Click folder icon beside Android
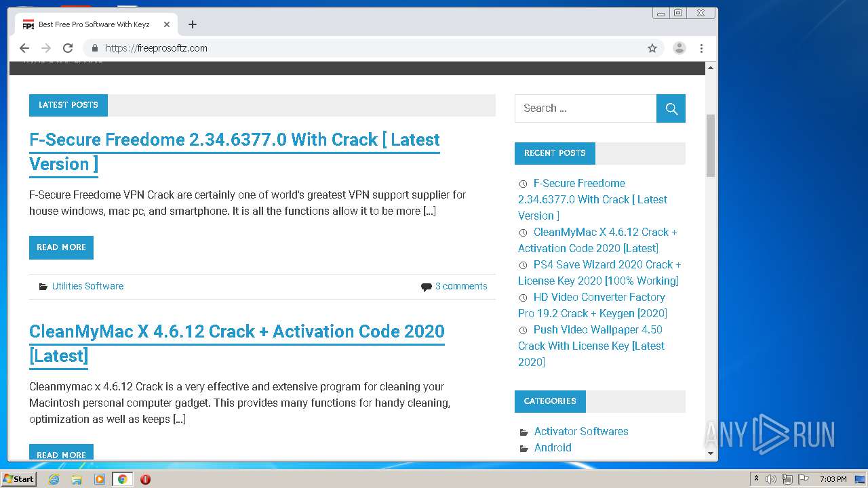This screenshot has height=488, width=868. [x=524, y=449]
